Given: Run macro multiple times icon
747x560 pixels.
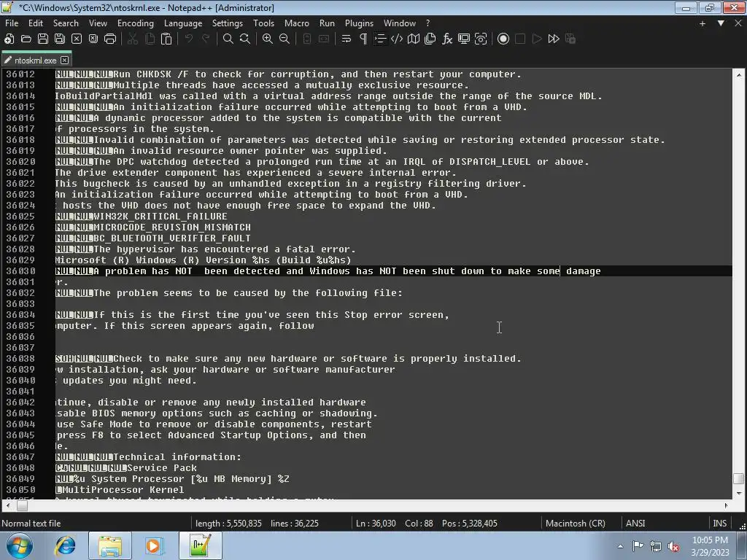Looking at the screenshot, I should pos(554,39).
